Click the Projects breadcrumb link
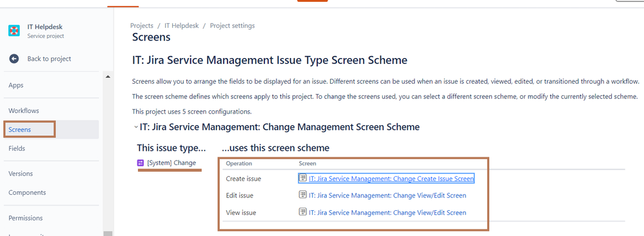Image resolution: width=644 pixels, height=236 pixels. coord(142,26)
